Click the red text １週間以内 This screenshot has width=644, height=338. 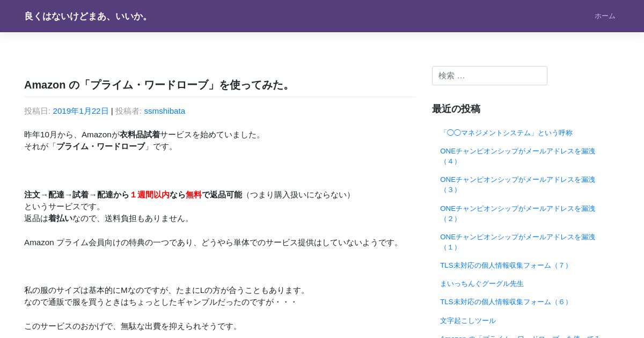point(150,195)
